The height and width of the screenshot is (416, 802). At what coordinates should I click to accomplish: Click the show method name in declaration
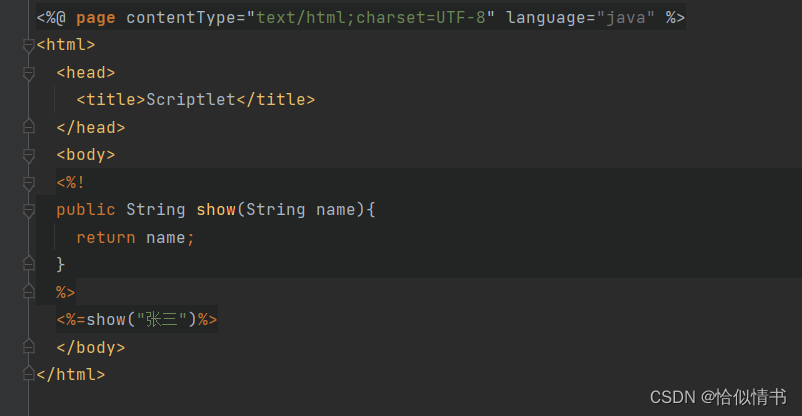coord(216,210)
